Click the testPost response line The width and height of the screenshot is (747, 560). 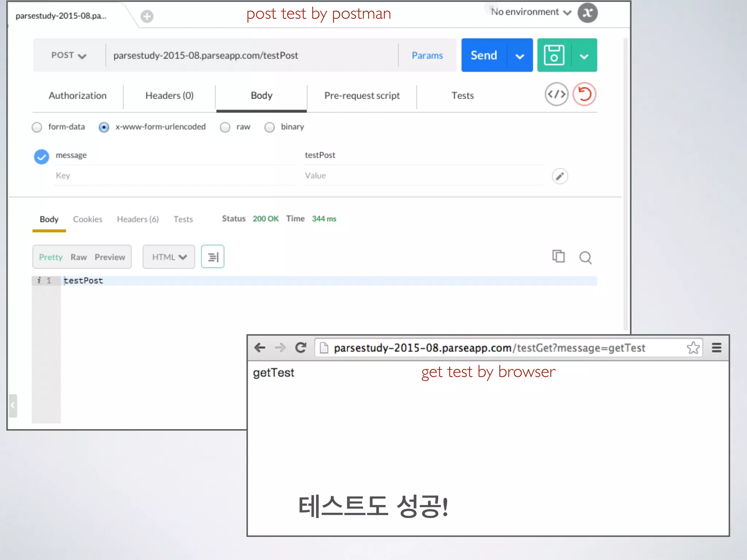[x=328, y=281]
